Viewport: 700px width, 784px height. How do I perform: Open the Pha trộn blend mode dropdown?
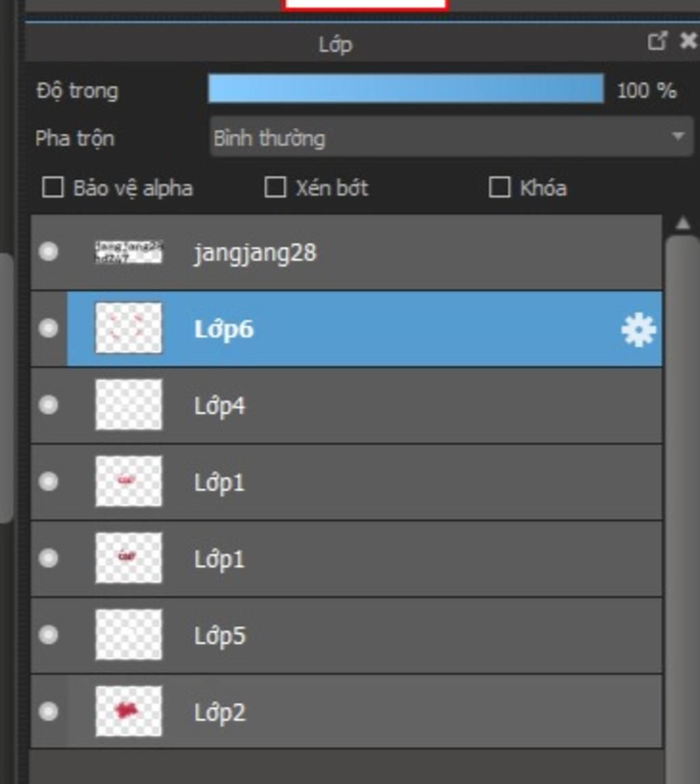coord(451,137)
